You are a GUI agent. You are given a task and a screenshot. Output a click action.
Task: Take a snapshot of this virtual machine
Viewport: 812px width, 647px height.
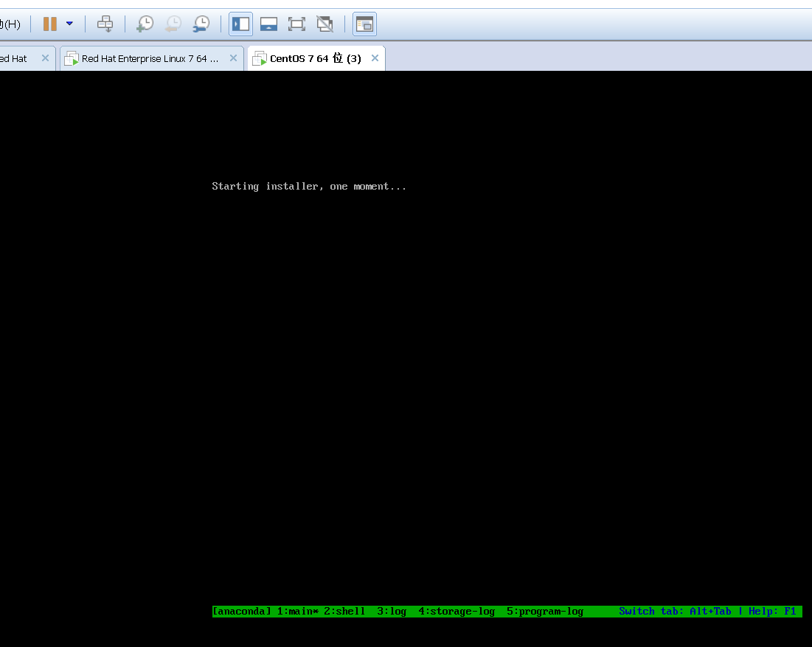[x=145, y=24]
